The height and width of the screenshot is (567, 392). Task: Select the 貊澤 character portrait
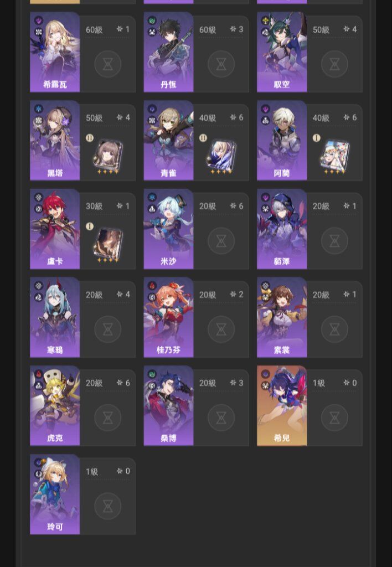[x=282, y=229]
